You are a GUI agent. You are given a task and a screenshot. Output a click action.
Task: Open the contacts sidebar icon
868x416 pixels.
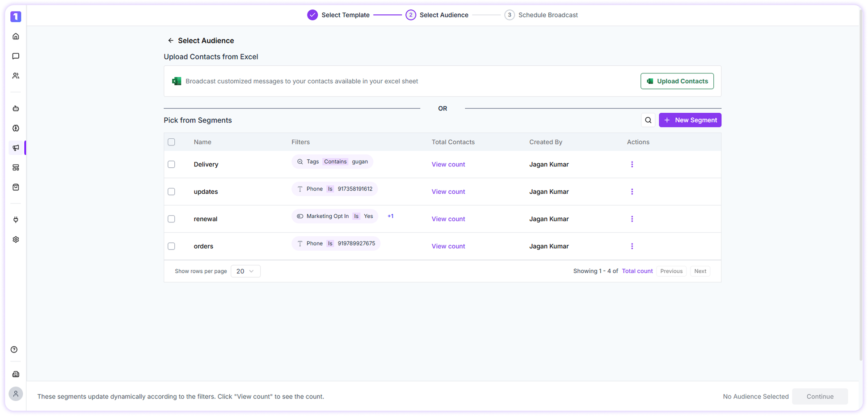pyautogui.click(x=16, y=76)
